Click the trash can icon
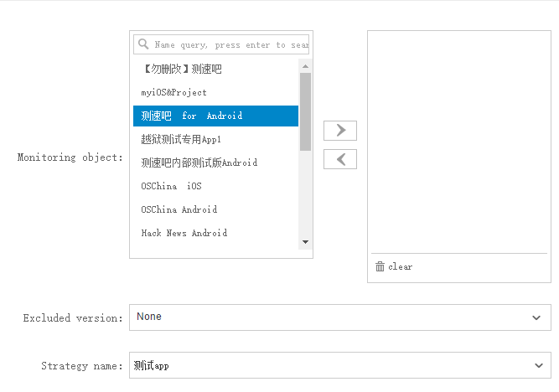The height and width of the screenshot is (392, 559). (x=380, y=266)
